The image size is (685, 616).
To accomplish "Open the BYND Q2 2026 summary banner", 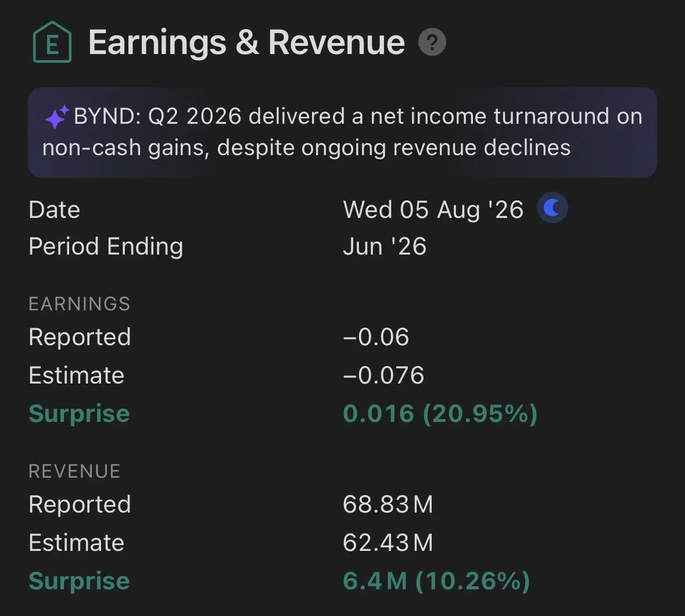I will click(343, 132).
